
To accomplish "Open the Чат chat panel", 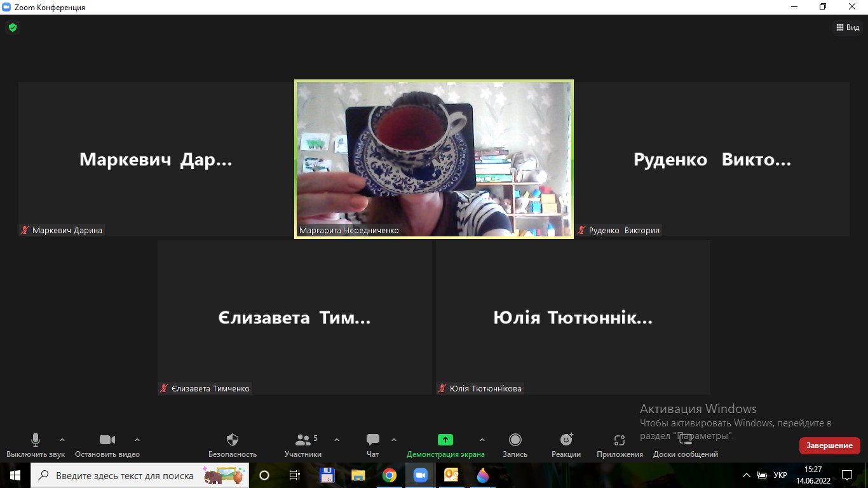I will tap(373, 445).
